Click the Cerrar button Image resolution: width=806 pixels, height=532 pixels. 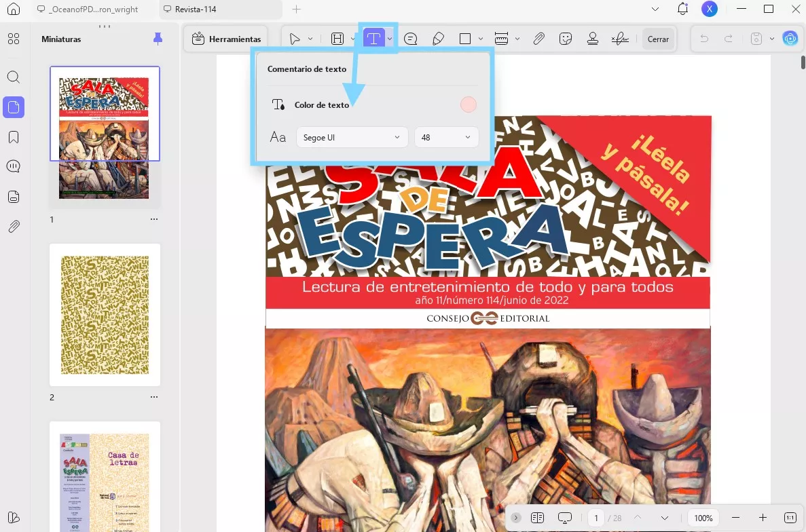tap(658, 39)
